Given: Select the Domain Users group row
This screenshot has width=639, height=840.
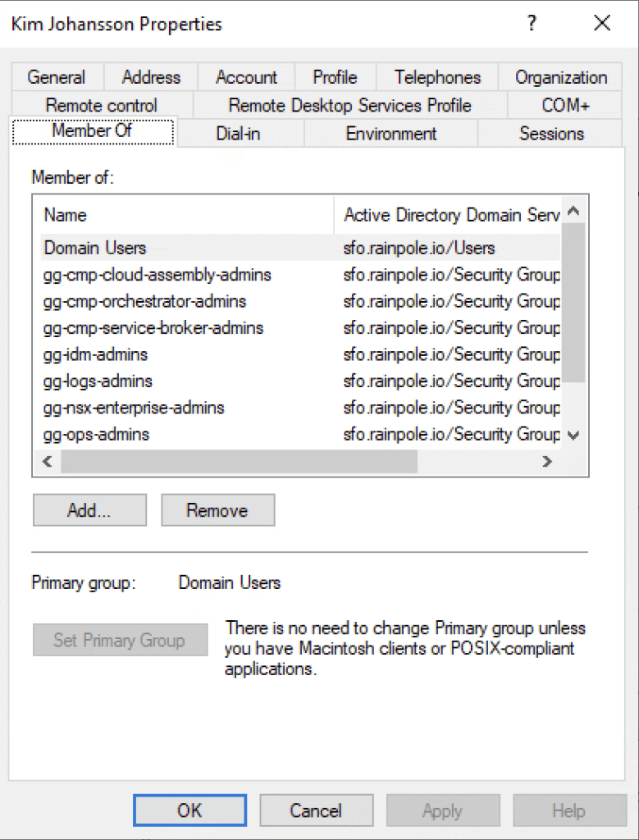Looking at the screenshot, I should click(x=95, y=248).
